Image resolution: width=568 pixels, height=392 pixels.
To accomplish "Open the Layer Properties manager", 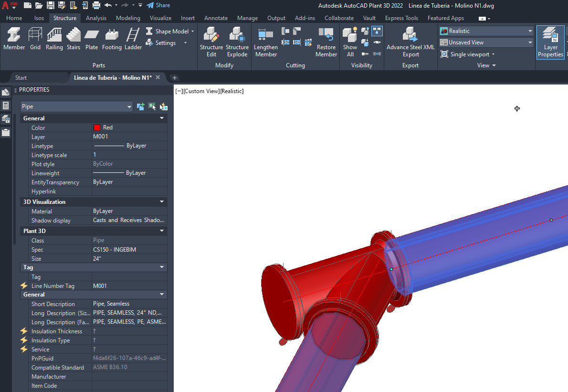I will point(550,42).
